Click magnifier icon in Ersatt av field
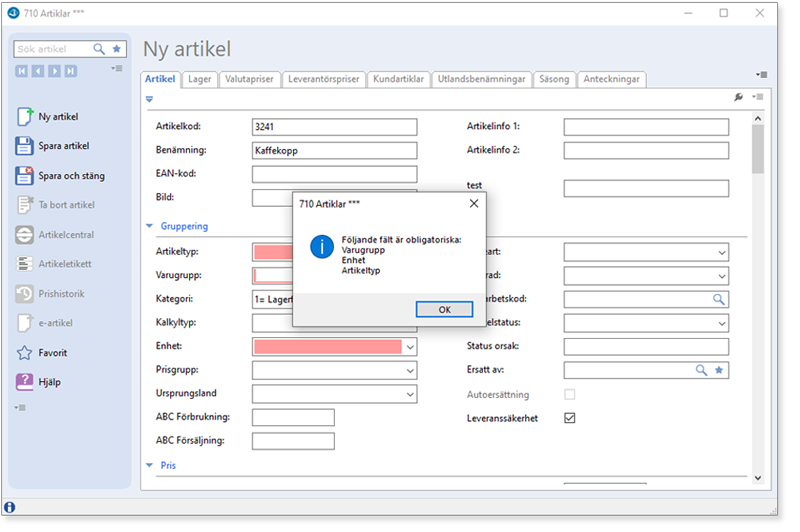The image size is (800, 532). 701,370
